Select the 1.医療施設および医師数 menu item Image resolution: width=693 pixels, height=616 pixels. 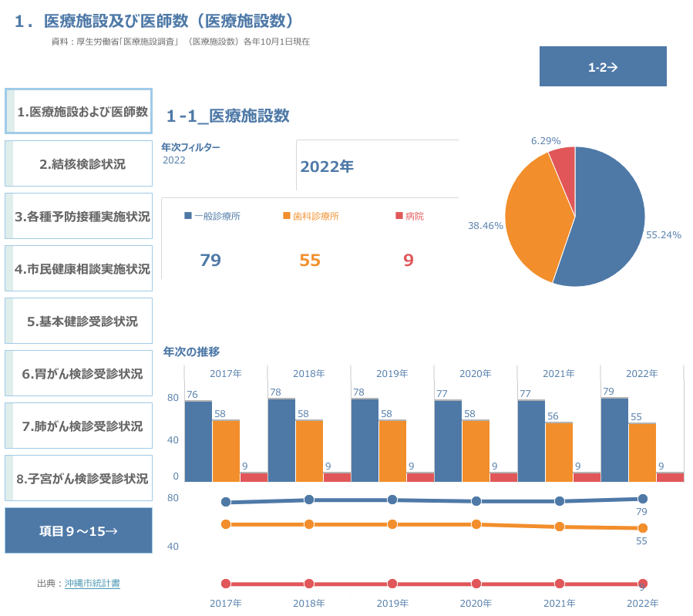click(x=79, y=112)
